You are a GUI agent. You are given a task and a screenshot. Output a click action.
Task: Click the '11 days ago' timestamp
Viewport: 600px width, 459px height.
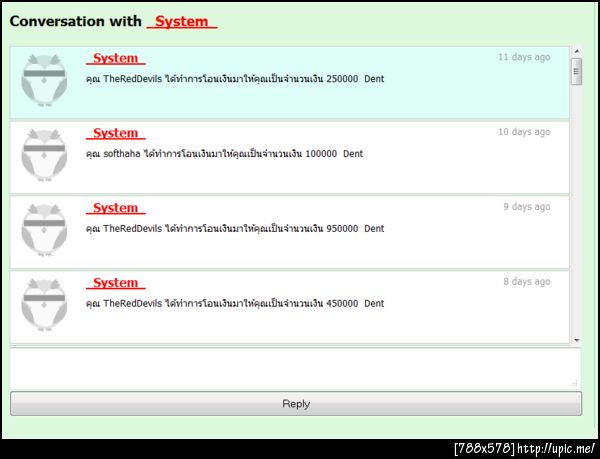point(524,57)
